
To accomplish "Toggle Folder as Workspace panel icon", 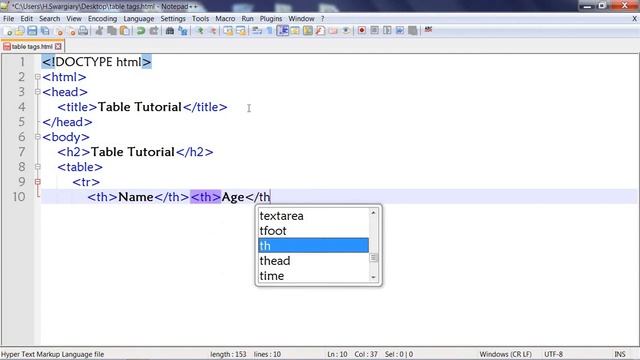I will click(x=333, y=31).
